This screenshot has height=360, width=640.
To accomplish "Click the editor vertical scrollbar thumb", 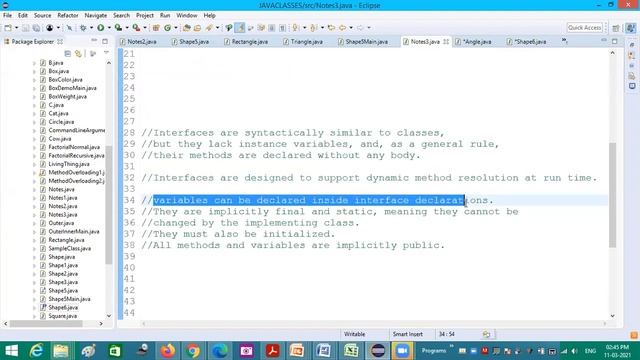I will (x=613, y=195).
